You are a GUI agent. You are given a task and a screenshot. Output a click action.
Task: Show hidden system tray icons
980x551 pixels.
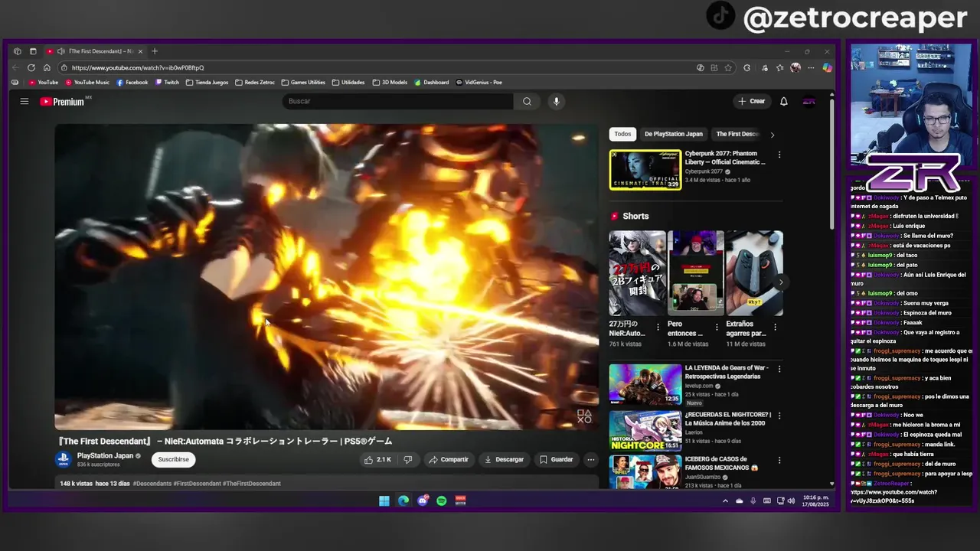725,500
